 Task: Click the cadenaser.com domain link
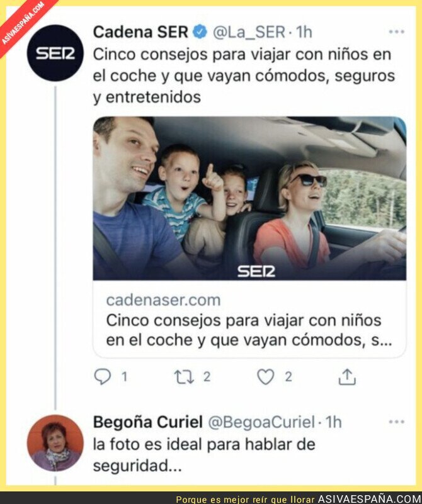(x=163, y=300)
